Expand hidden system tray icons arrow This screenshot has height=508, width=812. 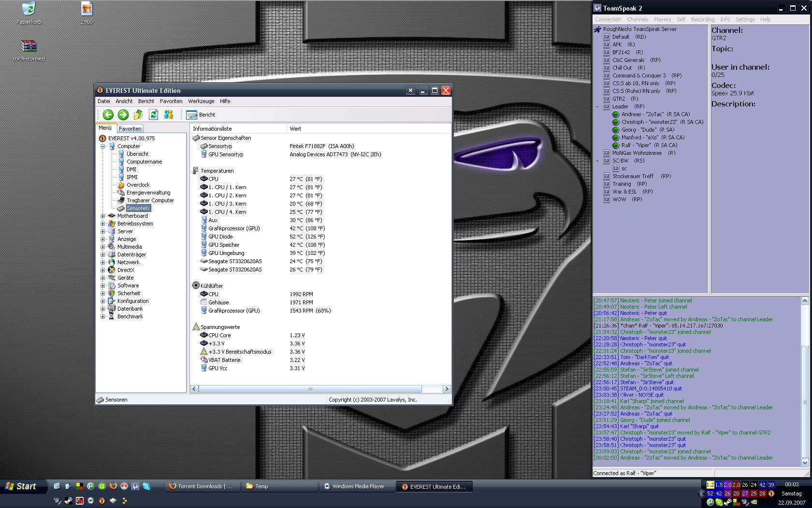[x=701, y=493]
